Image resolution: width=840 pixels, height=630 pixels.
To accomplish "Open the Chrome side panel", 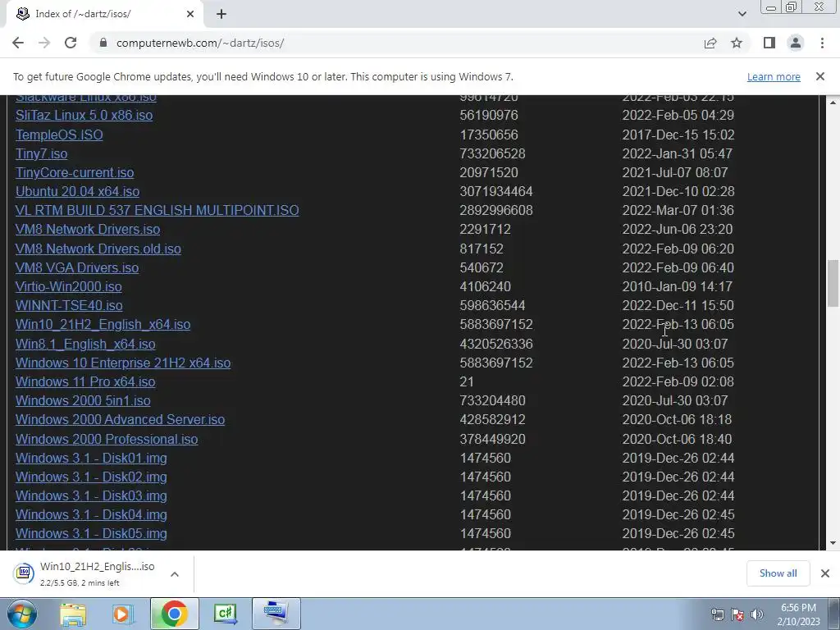I will tap(769, 43).
